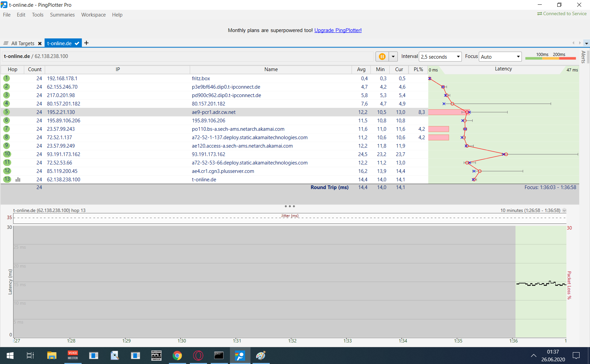Screen dimensions: 590x364
Task: Click the Min column header
Action: pyautogui.click(x=380, y=69)
